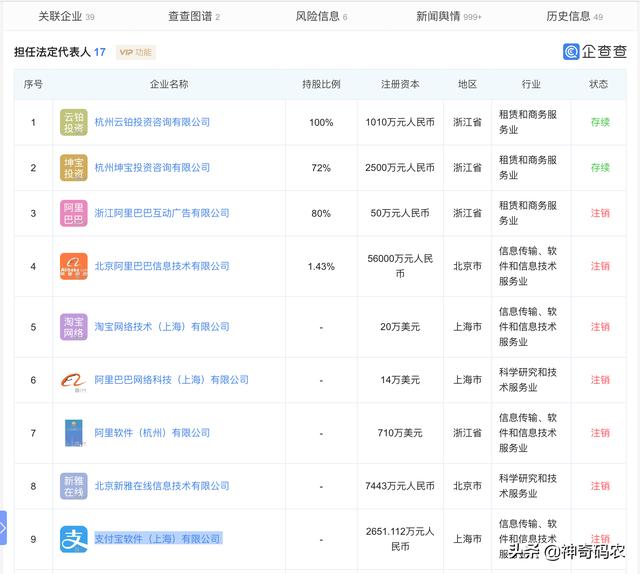Screen dimensions: 640x574
Task: Click the 云铂投资 company logo icon
Action: point(73,122)
